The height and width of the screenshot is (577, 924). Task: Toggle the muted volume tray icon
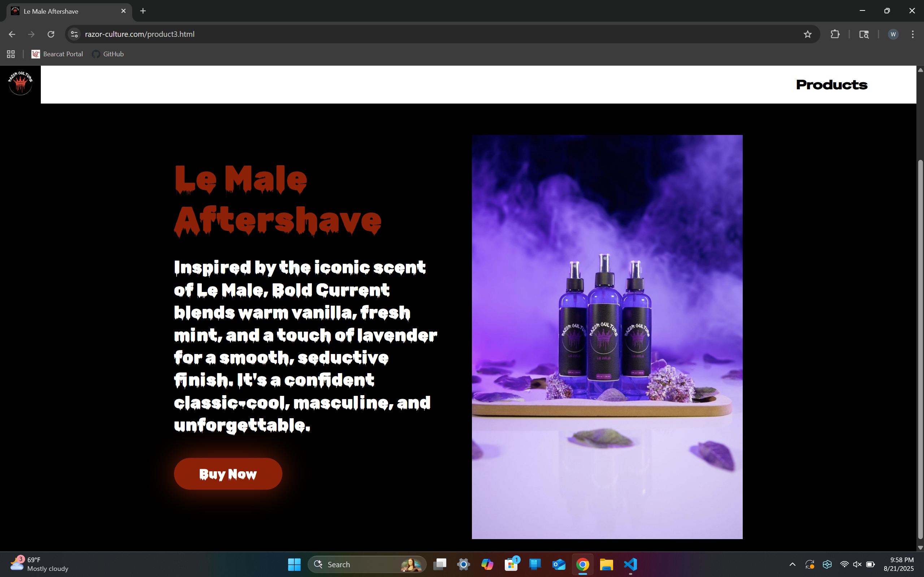[857, 564]
